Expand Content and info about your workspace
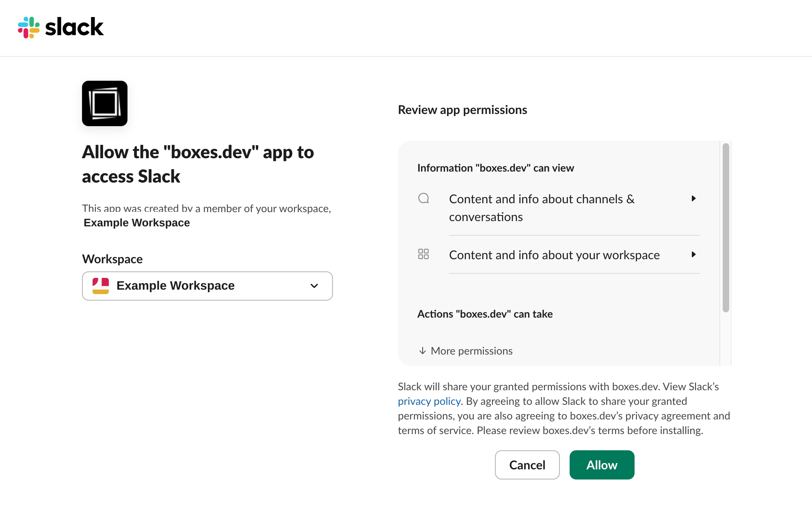This screenshot has width=812, height=516. tap(574, 255)
